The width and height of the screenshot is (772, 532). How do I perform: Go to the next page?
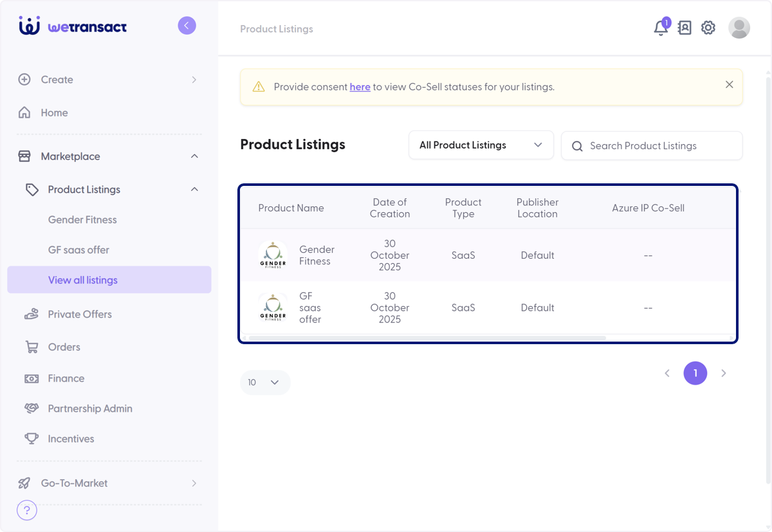724,373
